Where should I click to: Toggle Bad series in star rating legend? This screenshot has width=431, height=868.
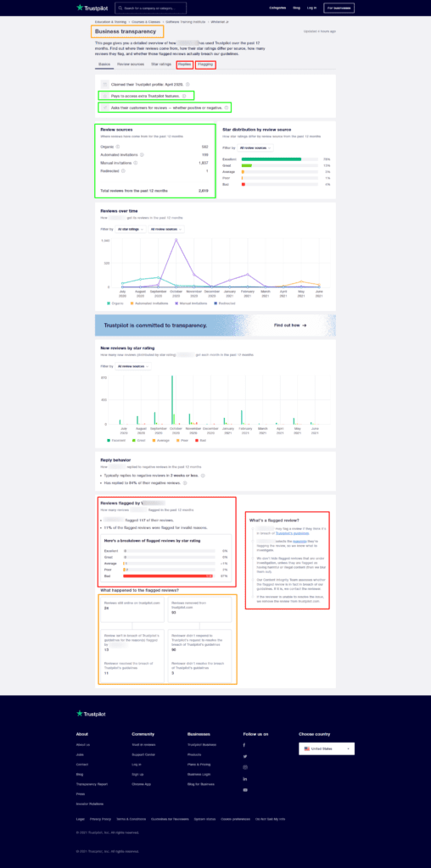point(200,440)
